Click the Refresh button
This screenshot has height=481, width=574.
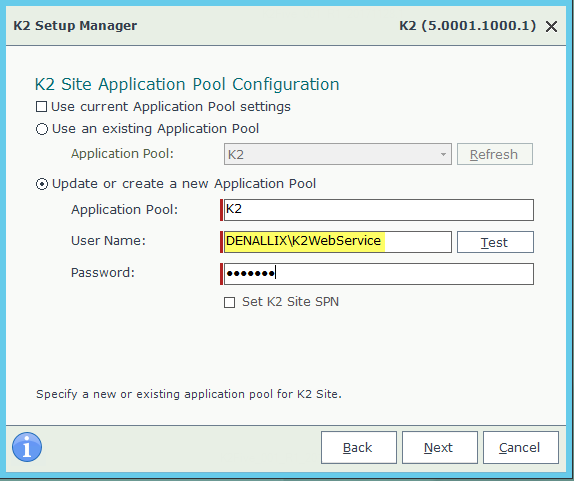(495, 154)
